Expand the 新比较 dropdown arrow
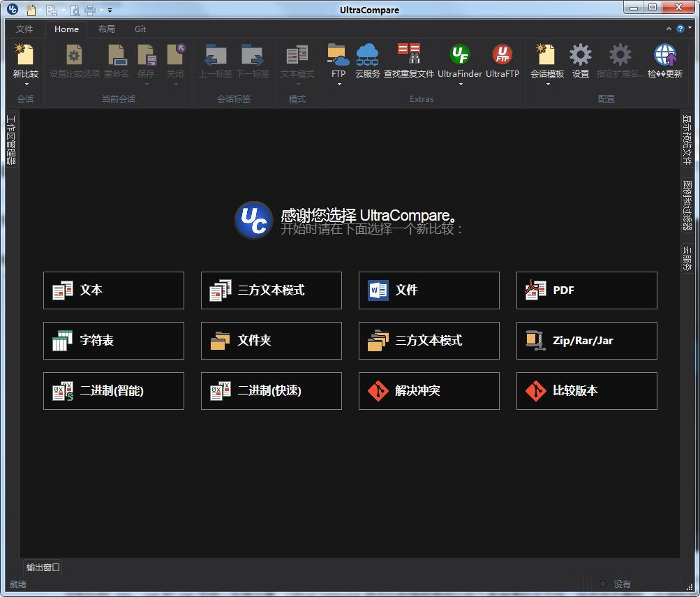The width and height of the screenshot is (700, 597). click(27, 84)
